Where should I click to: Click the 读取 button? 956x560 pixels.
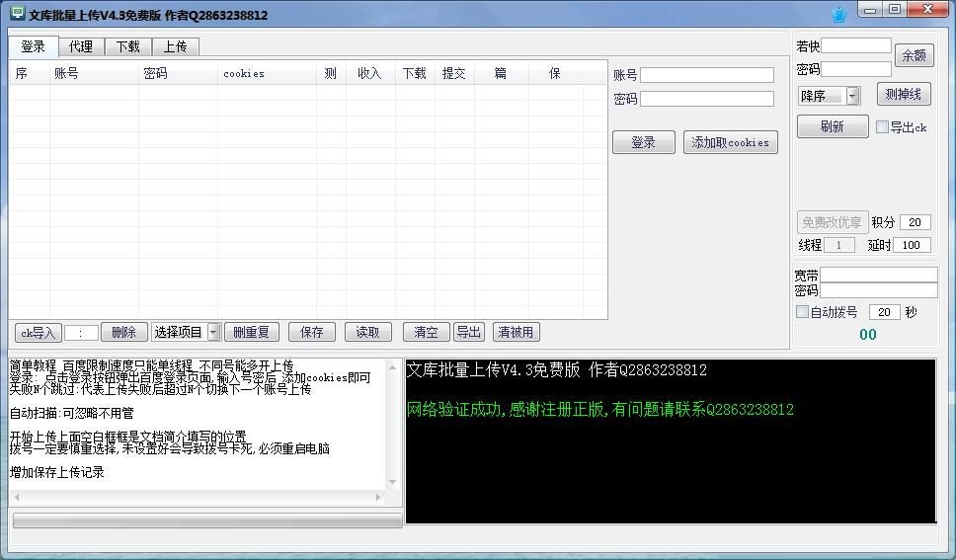point(367,333)
